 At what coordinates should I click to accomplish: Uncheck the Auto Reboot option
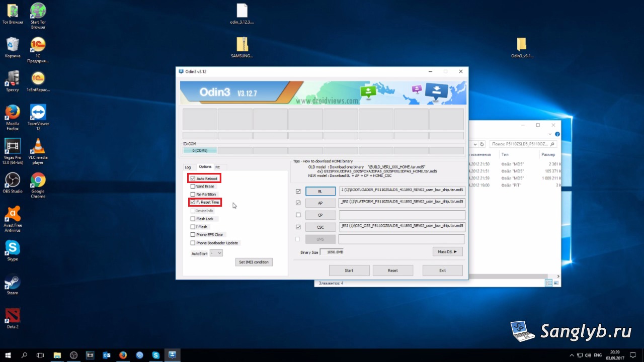click(193, 178)
